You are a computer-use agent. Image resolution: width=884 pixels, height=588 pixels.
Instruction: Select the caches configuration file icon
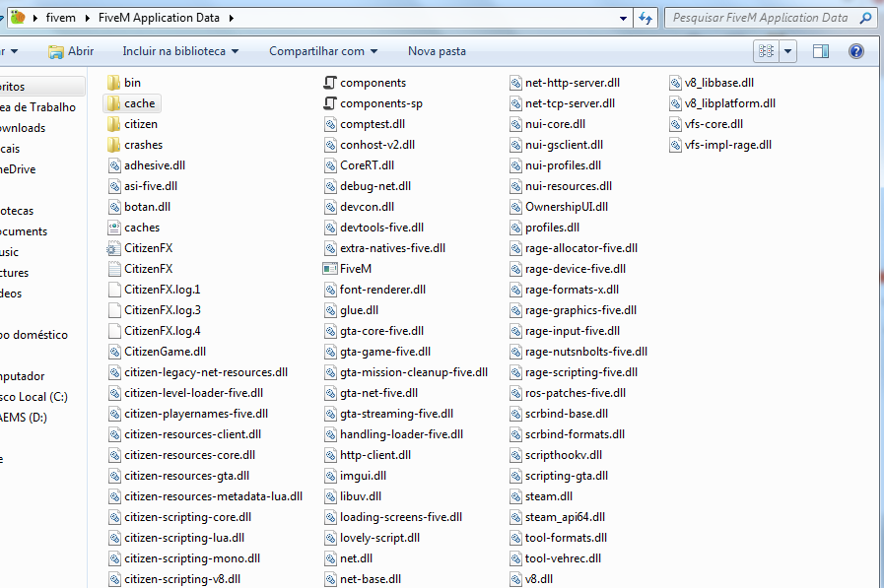(114, 228)
